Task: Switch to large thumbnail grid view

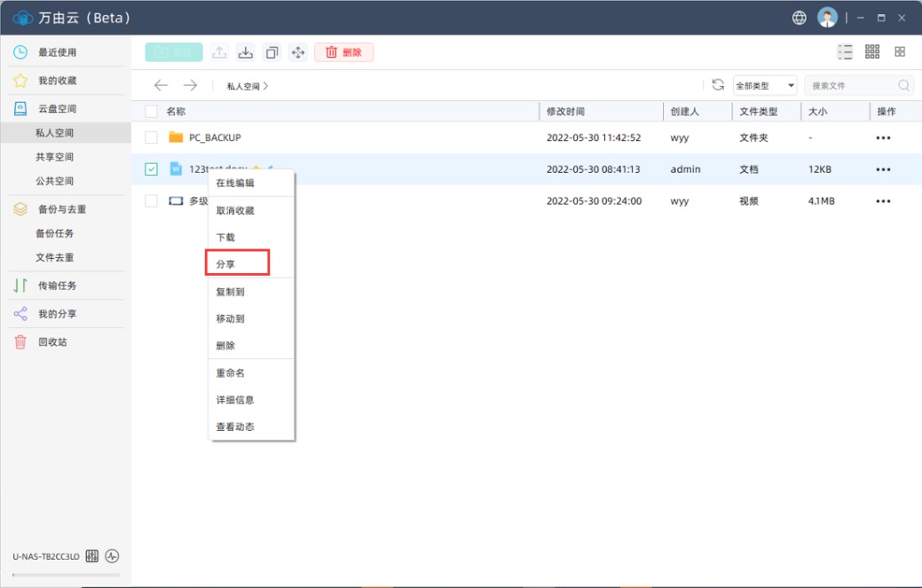Action: [x=900, y=52]
